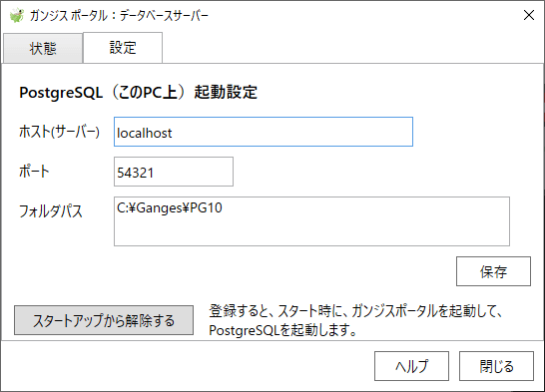Click the ホスト(サーバー) label
Viewport: 545px width, 392px height.
tap(60, 132)
